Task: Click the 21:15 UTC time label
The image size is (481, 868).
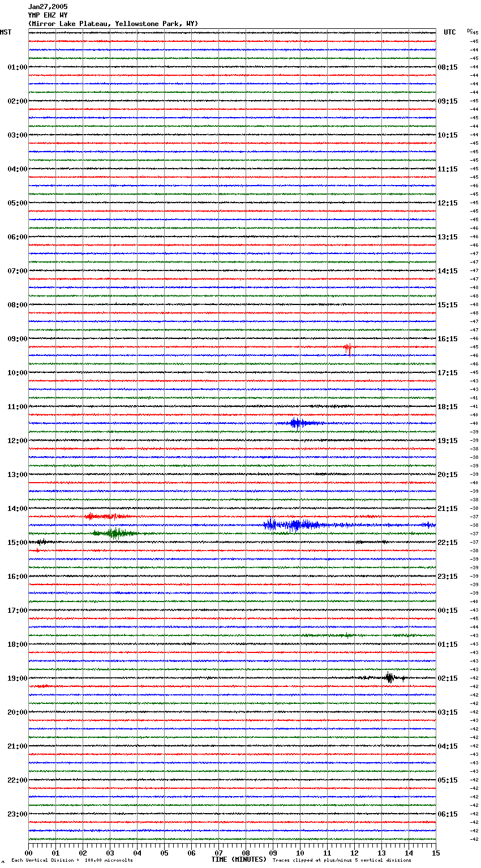Action: coord(448,509)
